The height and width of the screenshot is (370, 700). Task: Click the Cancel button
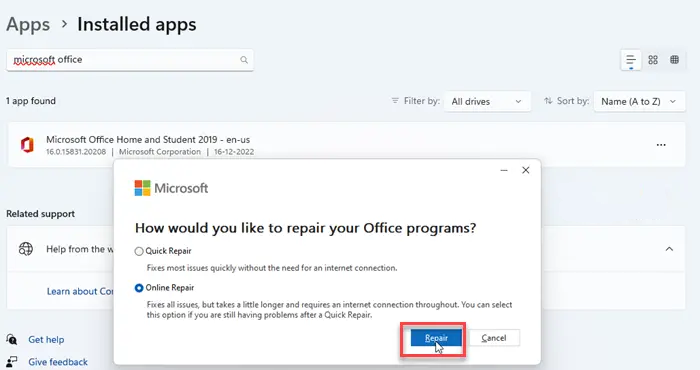[x=494, y=338]
